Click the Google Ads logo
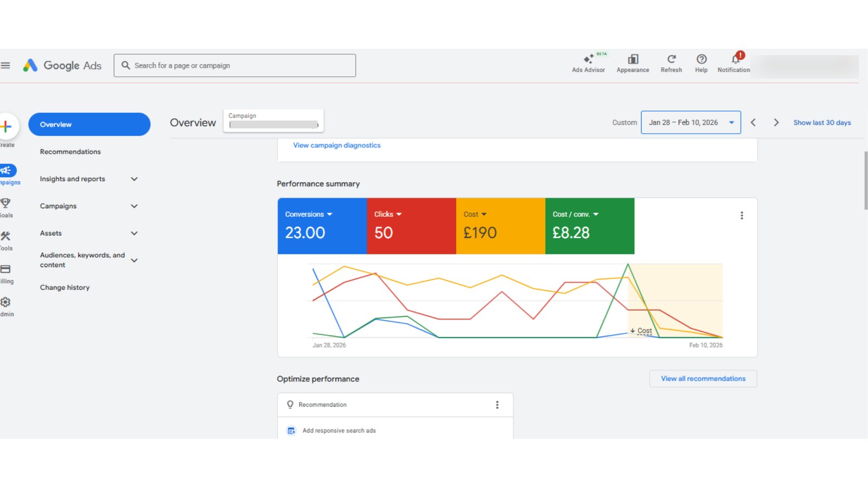Screen dimensions: 868x488 click(62, 66)
